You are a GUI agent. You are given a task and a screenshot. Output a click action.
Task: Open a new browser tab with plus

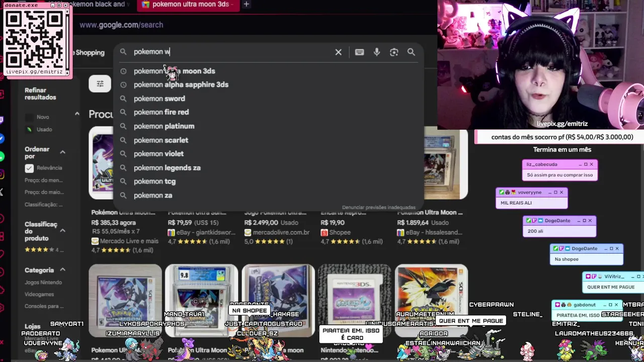[246, 4]
